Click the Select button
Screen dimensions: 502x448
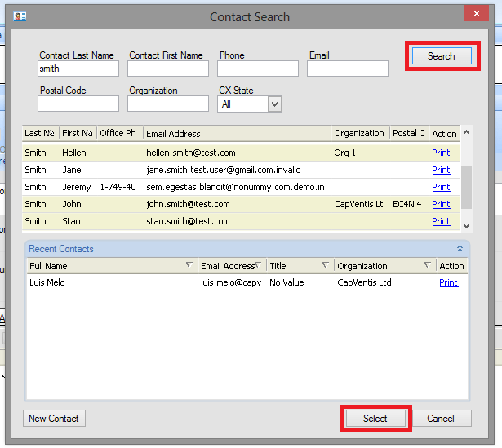pos(375,419)
